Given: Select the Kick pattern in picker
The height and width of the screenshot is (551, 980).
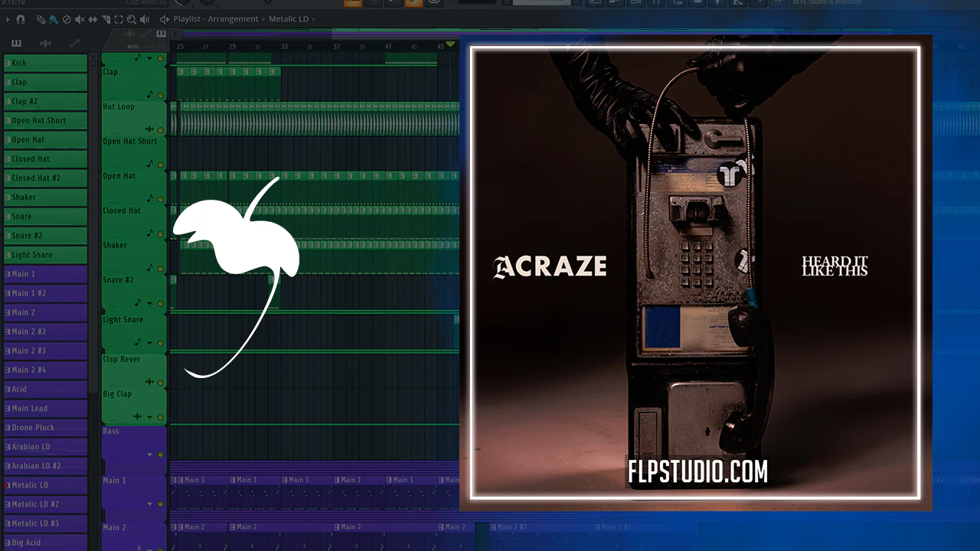Looking at the screenshot, I should pos(45,63).
